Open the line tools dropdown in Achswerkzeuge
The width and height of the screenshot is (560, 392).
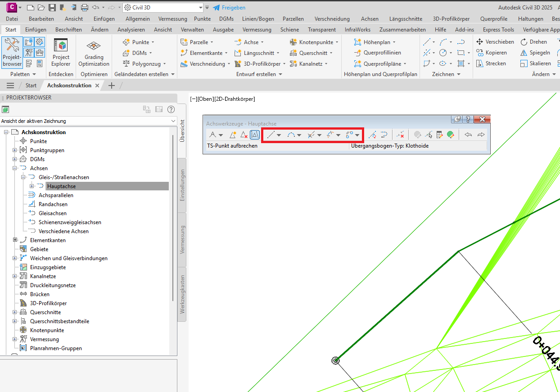pyautogui.click(x=279, y=135)
